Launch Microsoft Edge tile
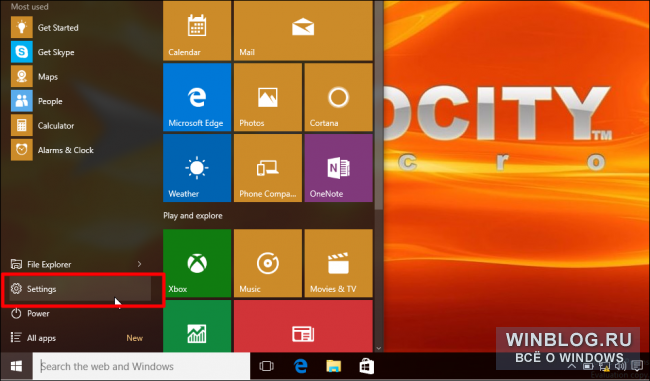650x381 pixels. click(197, 97)
